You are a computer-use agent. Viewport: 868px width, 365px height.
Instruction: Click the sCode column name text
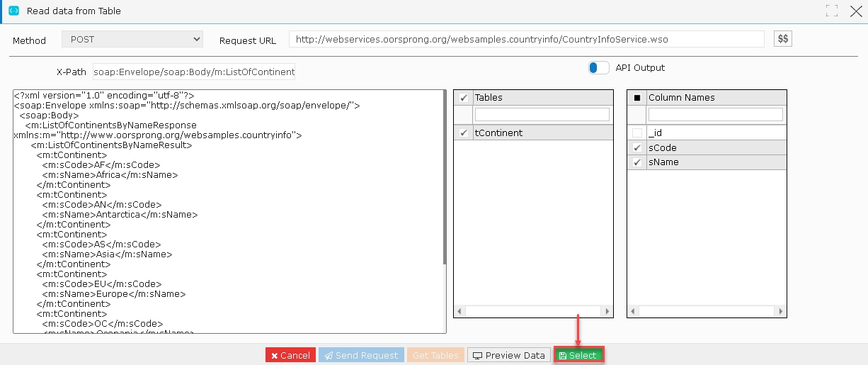click(663, 147)
